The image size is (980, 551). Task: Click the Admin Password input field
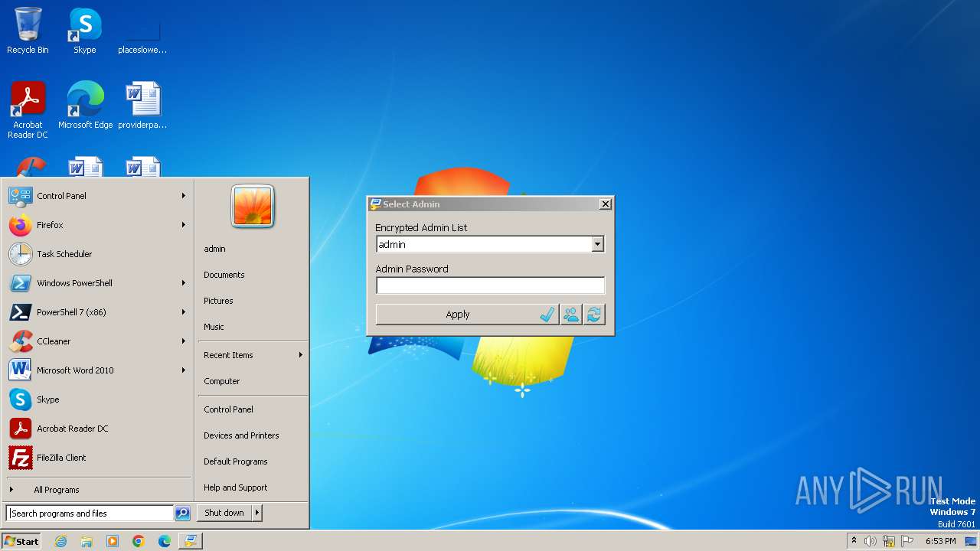pyautogui.click(x=490, y=285)
